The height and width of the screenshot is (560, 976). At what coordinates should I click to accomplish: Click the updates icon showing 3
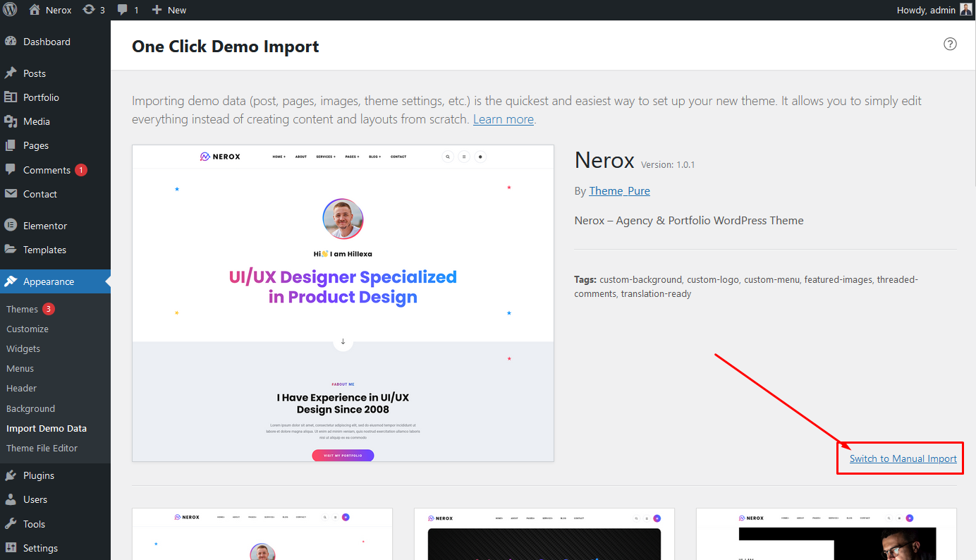point(89,10)
